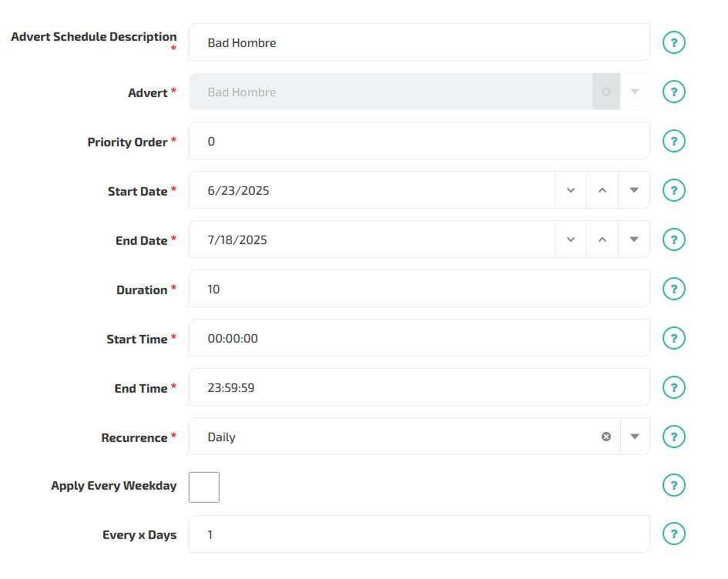This screenshot has width=728, height=579.
Task: Clear the Daily recurrence selection
Action: 606,437
